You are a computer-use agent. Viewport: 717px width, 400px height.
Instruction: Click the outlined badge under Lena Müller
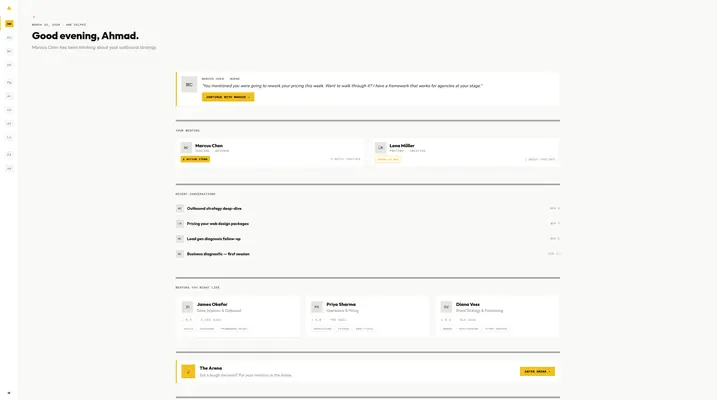coord(388,159)
